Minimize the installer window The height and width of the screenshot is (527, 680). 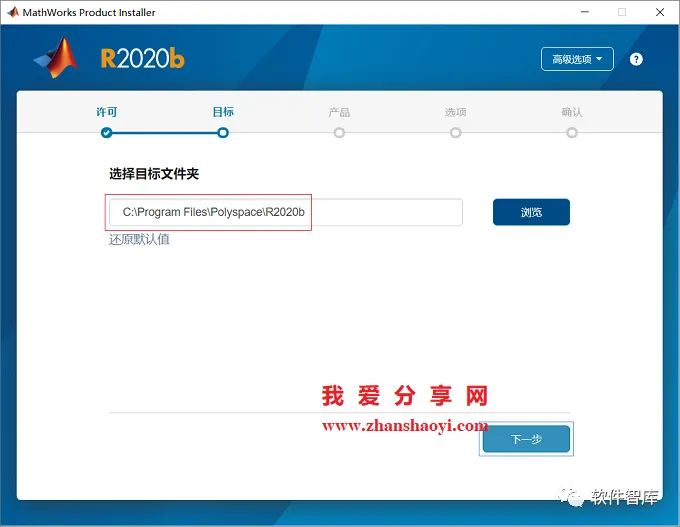tap(585, 12)
